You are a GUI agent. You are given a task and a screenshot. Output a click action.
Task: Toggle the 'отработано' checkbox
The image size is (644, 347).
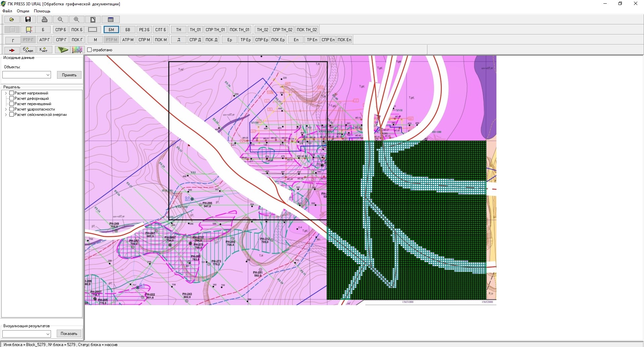coord(90,50)
